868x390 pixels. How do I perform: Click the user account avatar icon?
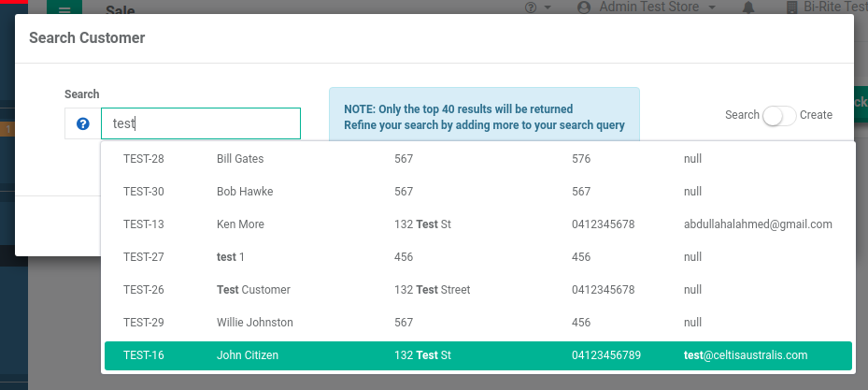coord(583,7)
